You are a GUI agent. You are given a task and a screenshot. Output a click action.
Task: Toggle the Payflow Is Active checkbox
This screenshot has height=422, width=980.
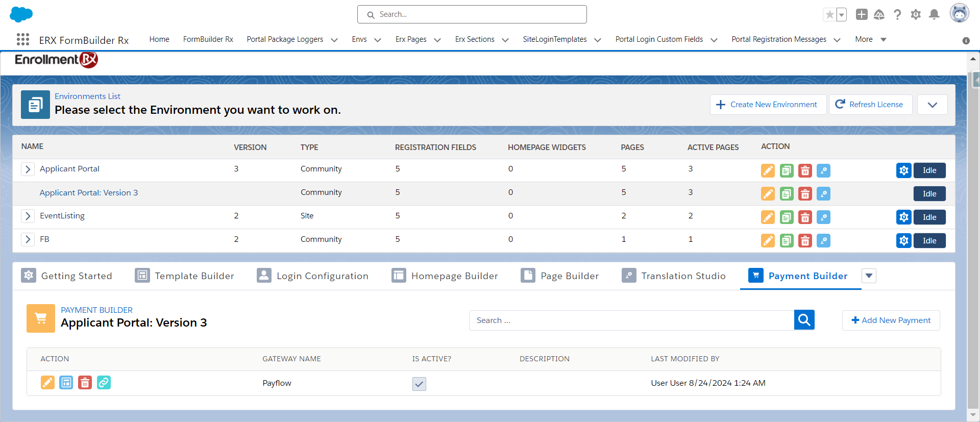pyautogui.click(x=419, y=384)
